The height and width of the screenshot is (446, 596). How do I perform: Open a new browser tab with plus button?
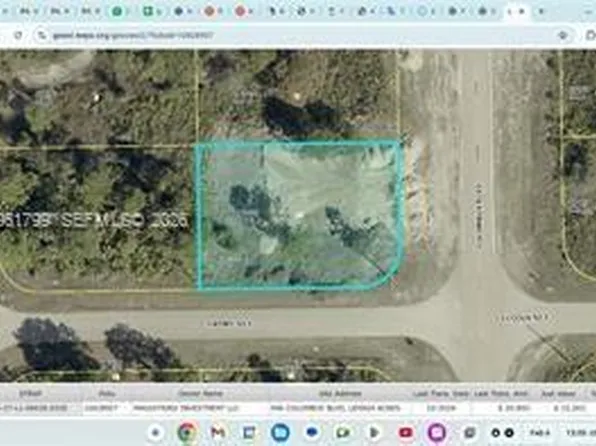pos(541,11)
